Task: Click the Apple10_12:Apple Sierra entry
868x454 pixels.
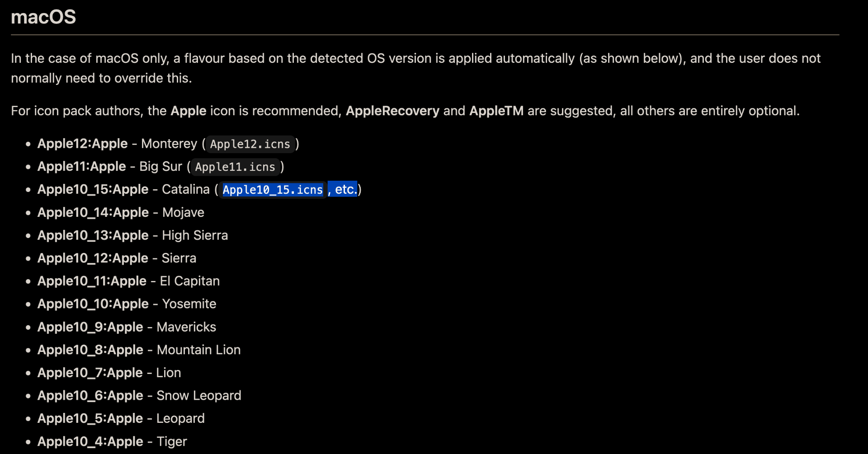Action: (x=117, y=258)
